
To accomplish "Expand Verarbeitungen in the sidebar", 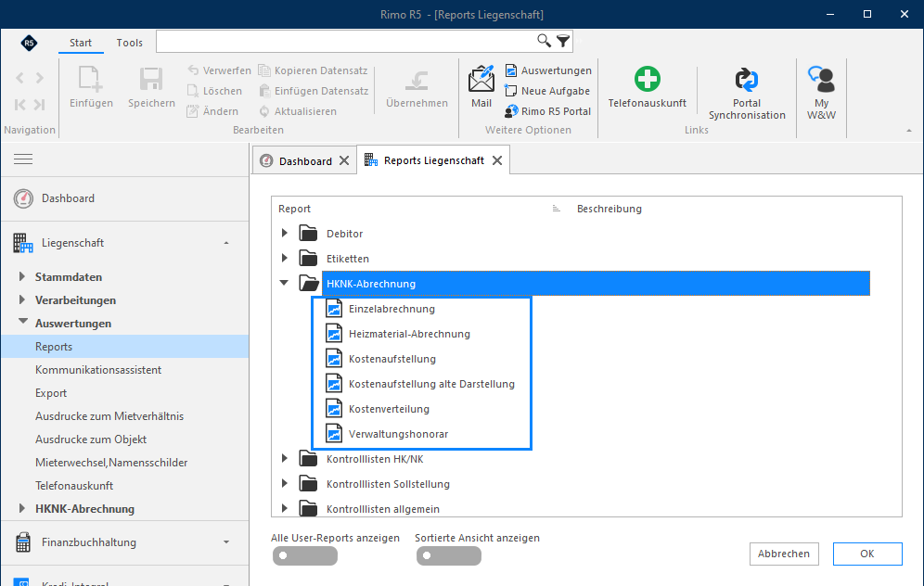I will [22, 299].
